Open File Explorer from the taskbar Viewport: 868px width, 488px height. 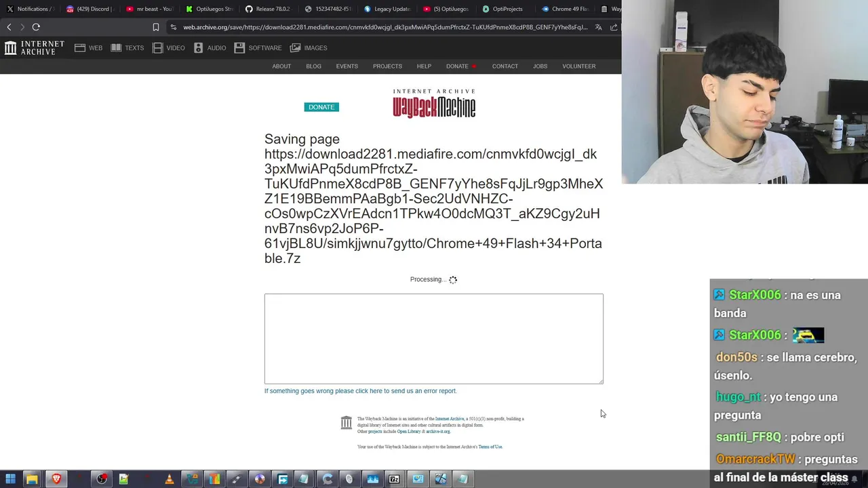tap(32, 479)
